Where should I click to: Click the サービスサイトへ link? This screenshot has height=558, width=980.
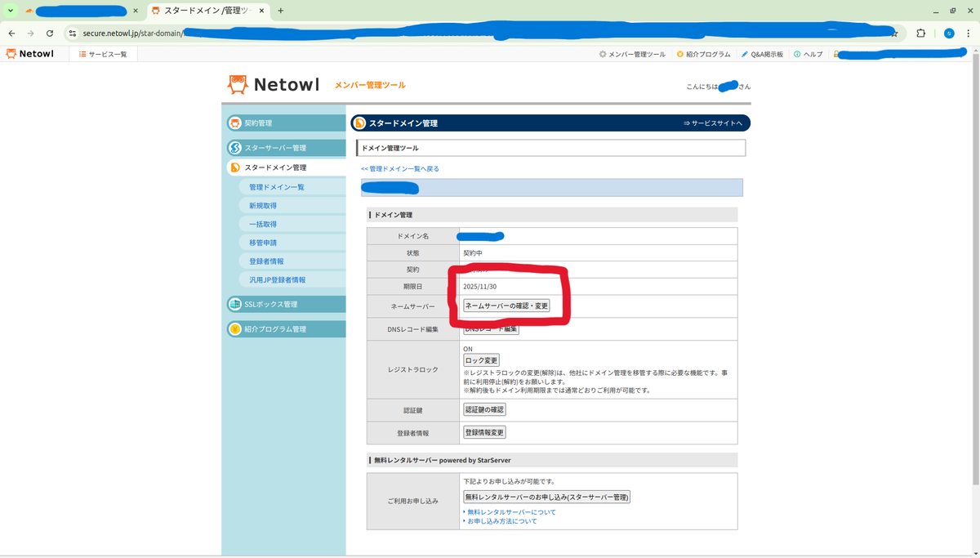pyautogui.click(x=713, y=123)
